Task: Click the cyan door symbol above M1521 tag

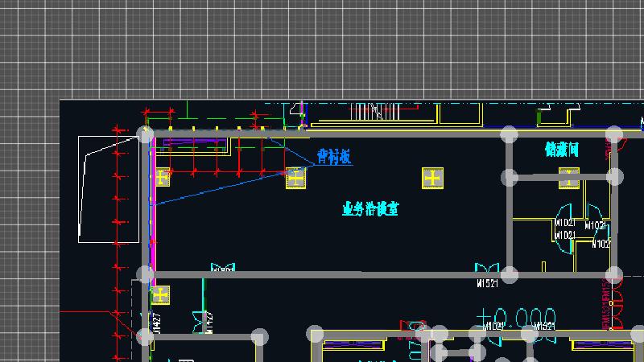Action: (486, 271)
